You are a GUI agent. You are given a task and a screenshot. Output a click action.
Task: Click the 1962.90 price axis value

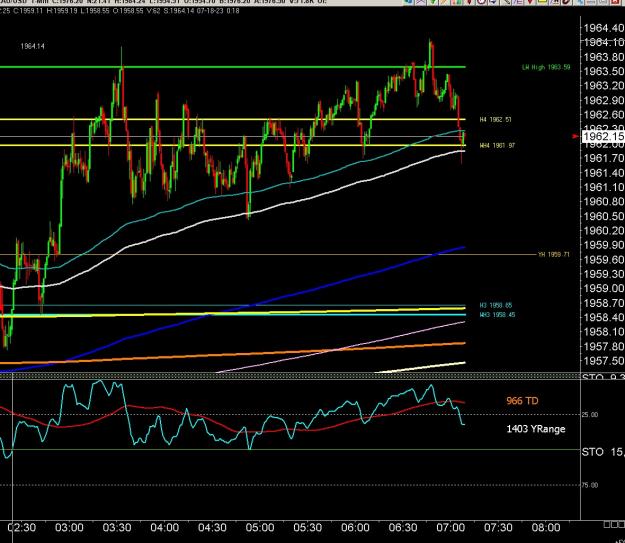[604, 100]
